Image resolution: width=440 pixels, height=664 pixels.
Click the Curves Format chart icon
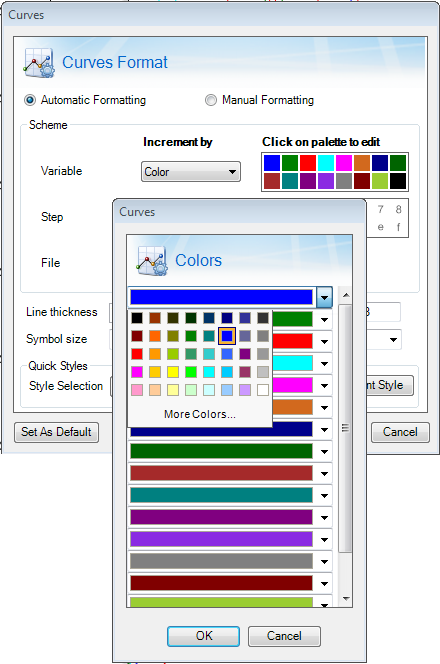(39, 63)
